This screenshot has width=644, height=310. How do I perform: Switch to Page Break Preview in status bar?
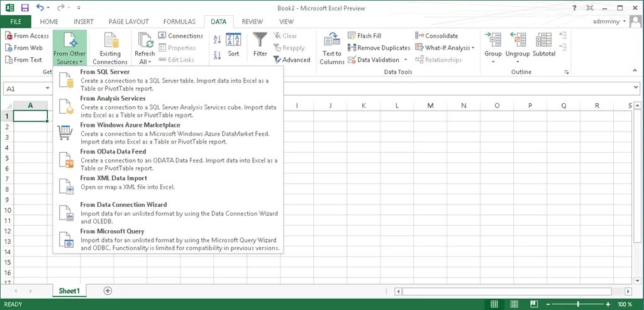point(533,304)
